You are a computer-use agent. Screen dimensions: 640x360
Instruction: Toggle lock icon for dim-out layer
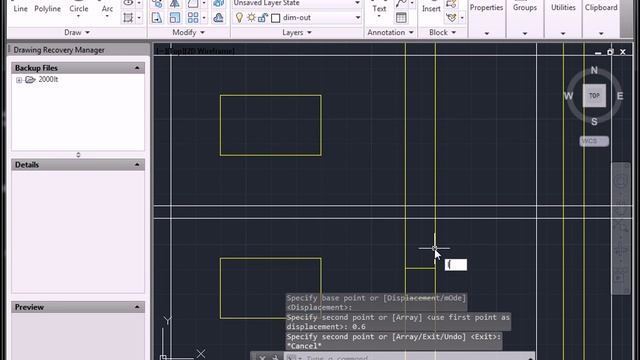(x=263, y=18)
